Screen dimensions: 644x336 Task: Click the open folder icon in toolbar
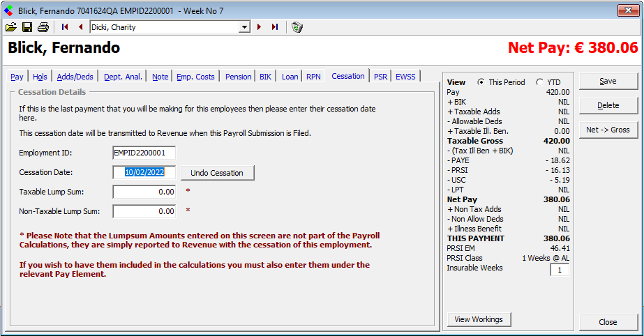(x=10, y=27)
